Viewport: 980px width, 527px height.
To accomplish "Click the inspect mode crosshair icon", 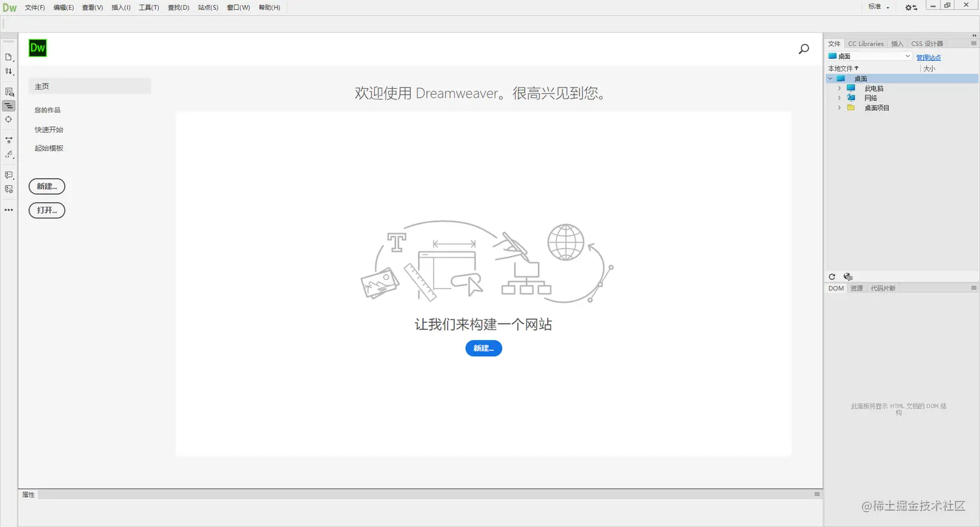I will pos(8,119).
